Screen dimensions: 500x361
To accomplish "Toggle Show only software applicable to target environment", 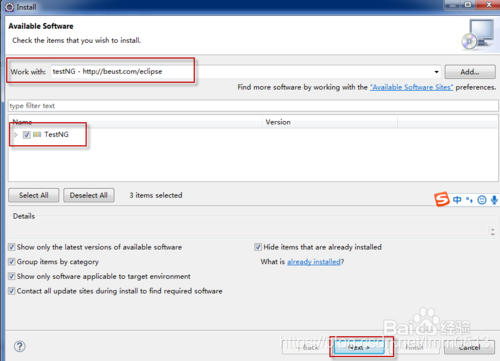I will pos(12,276).
